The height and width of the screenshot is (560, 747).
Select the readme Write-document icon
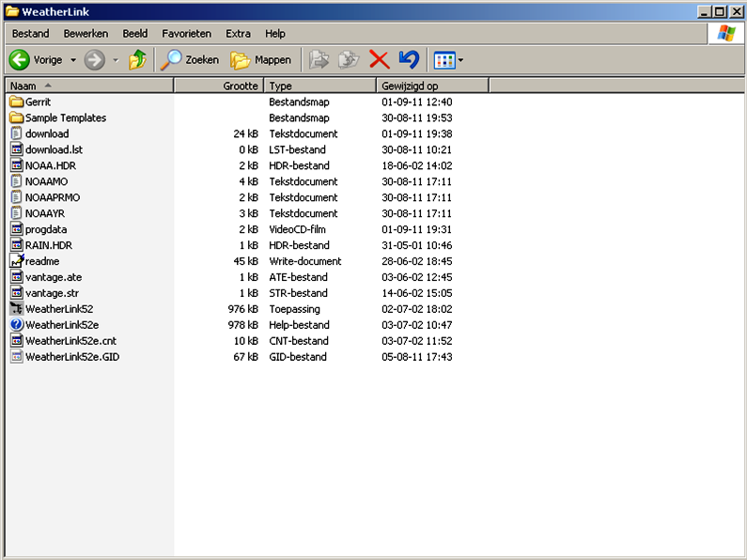click(16, 261)
